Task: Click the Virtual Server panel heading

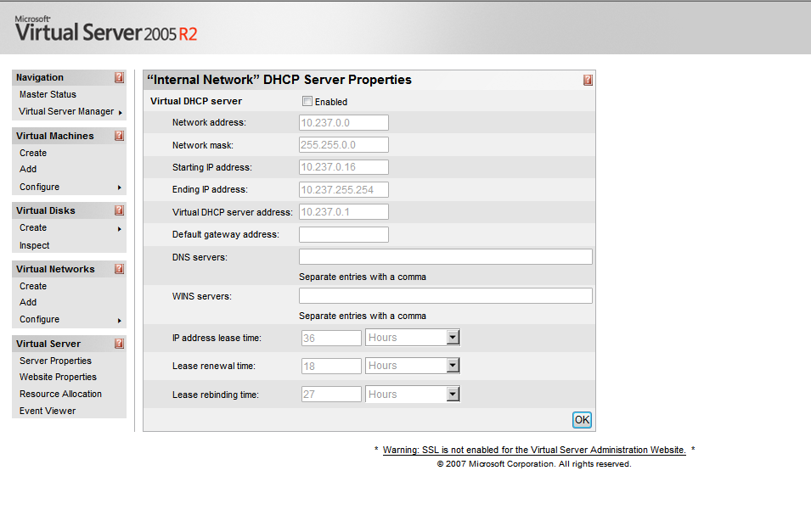Action: pyautogui.click(x=48, y=344)
